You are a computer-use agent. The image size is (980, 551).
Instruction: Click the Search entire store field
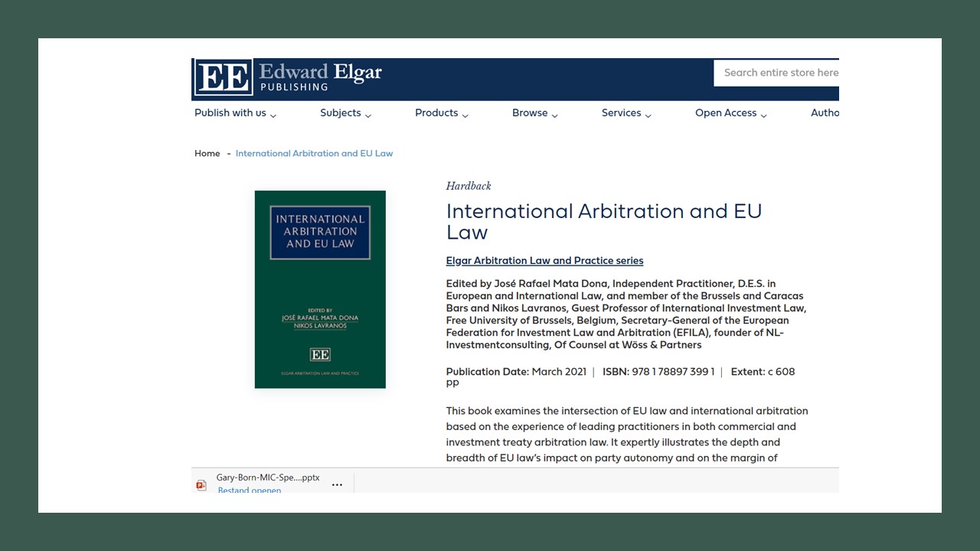click(776, 73)
